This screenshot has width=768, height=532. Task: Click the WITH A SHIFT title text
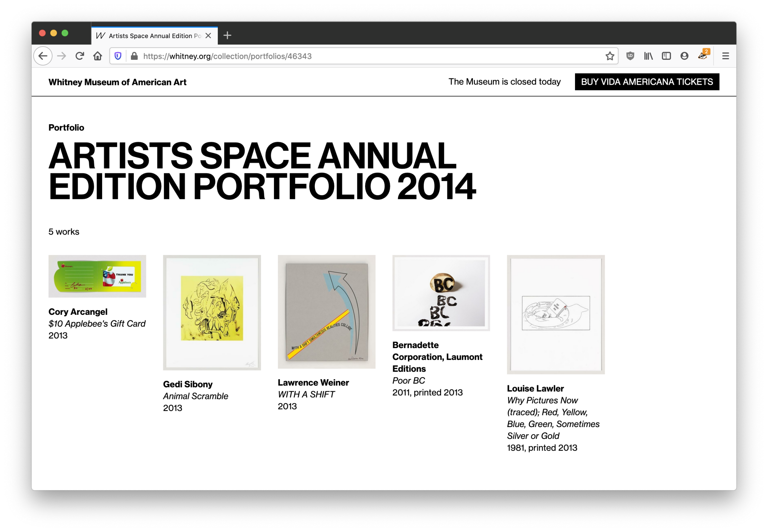tap(306, 394)
